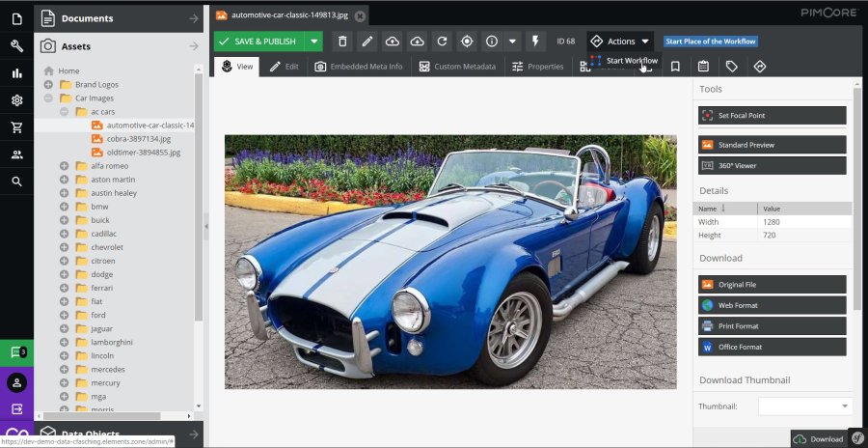Click the reload asset icon

(442, 42)
